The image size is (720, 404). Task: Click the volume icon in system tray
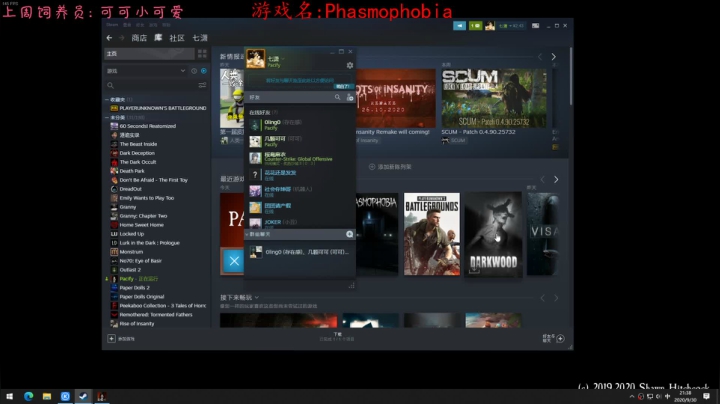click(x=658, y=396)
